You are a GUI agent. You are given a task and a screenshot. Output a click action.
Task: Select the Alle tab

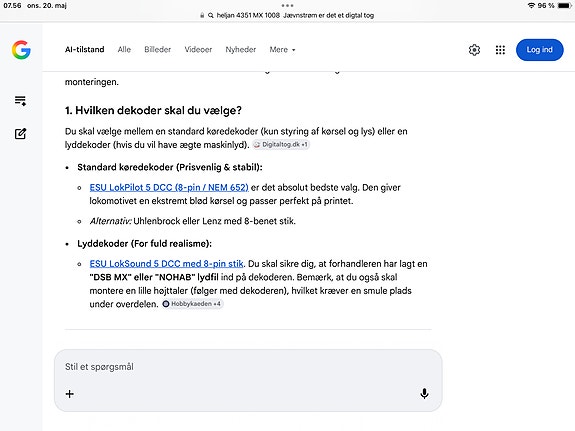[124, 50]
